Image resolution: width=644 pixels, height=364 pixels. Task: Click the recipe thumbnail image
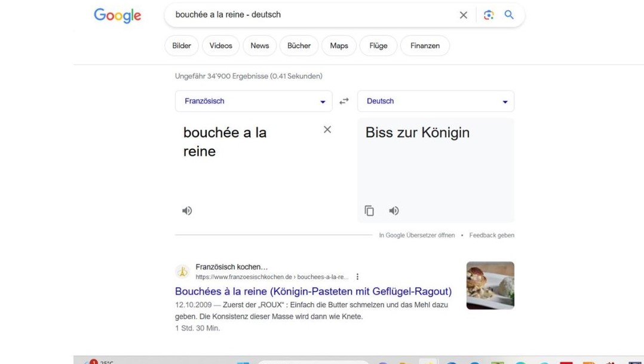coord(490,285)
